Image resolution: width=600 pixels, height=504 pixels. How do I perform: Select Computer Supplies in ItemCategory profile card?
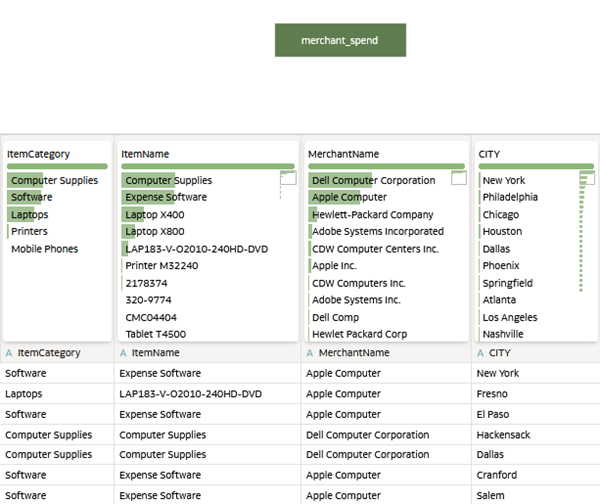pyautogui.click(x=54, y=180)
